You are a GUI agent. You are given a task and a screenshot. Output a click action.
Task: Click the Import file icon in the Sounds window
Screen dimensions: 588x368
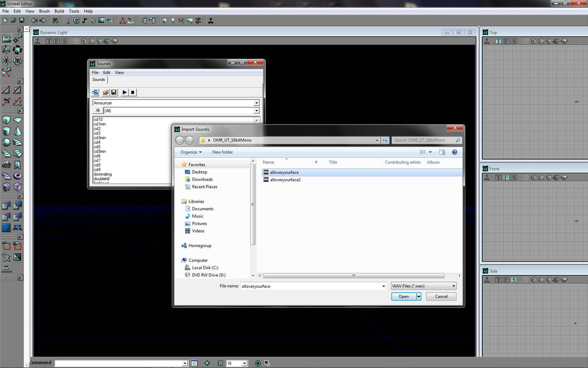tap(106, 92)
